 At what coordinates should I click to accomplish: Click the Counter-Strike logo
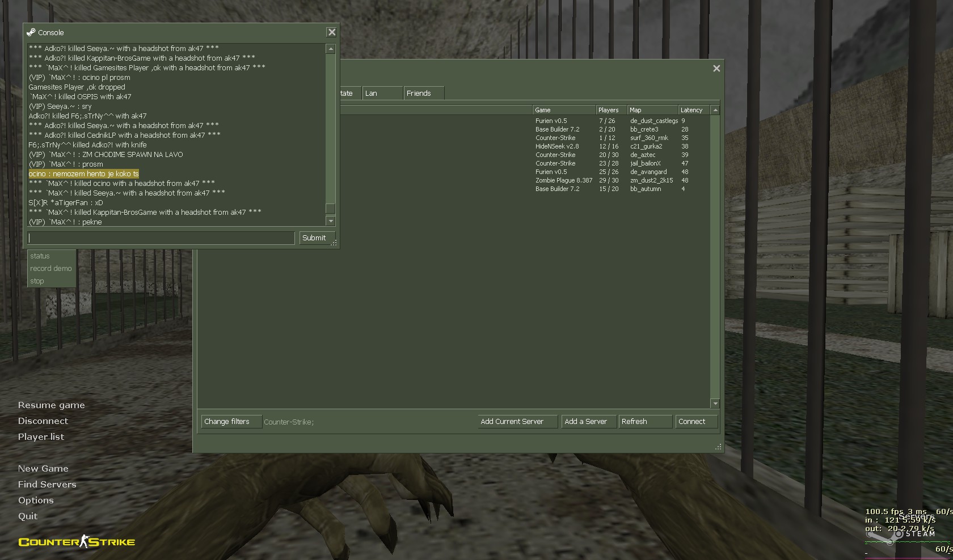77,542
